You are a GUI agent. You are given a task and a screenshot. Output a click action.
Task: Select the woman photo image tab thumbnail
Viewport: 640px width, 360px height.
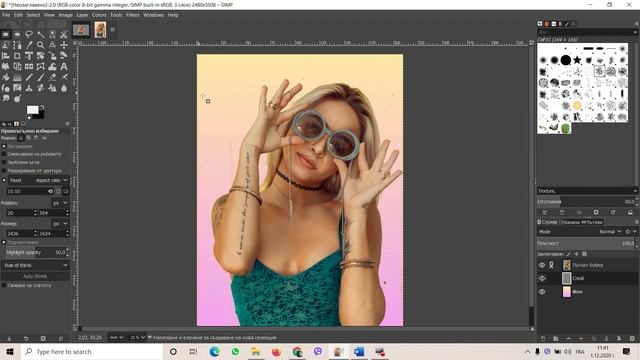pyautogui.click(x=100, y=30)
